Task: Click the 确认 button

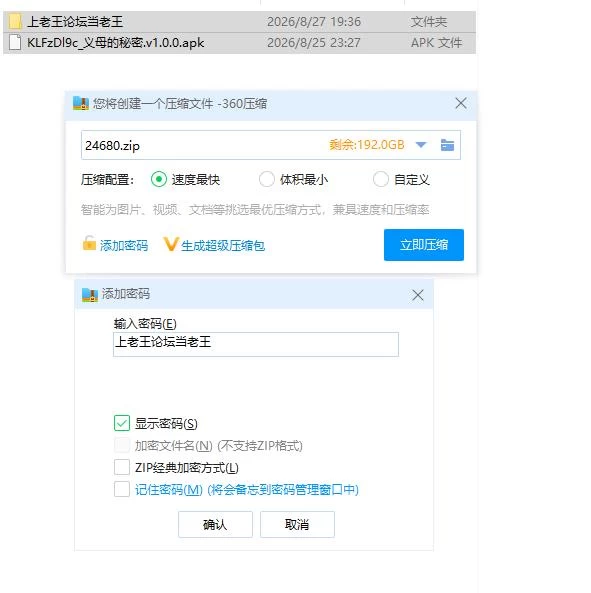Action: click(215, 524)
